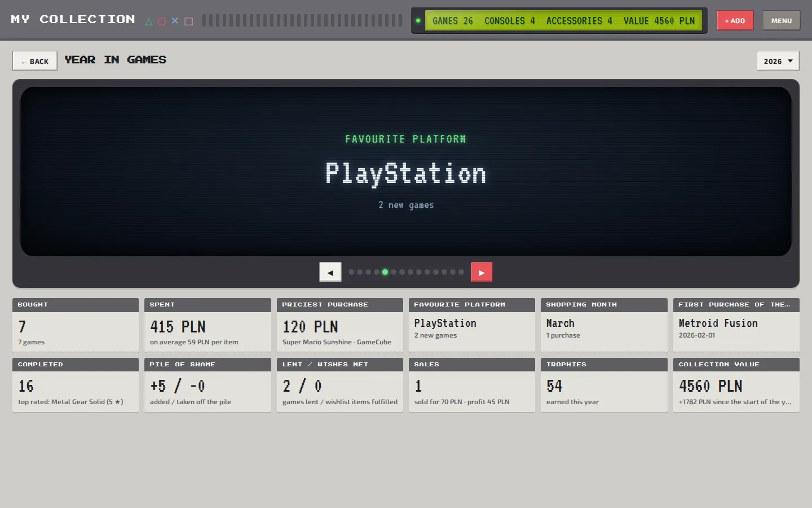
Task: Go back with the BACK button
Action: 35,61
